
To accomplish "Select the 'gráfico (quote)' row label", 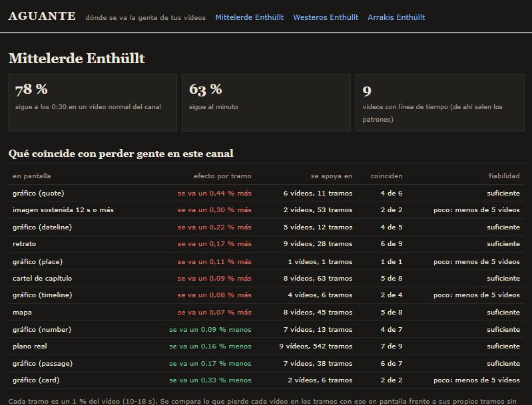I will click(39, 193).
